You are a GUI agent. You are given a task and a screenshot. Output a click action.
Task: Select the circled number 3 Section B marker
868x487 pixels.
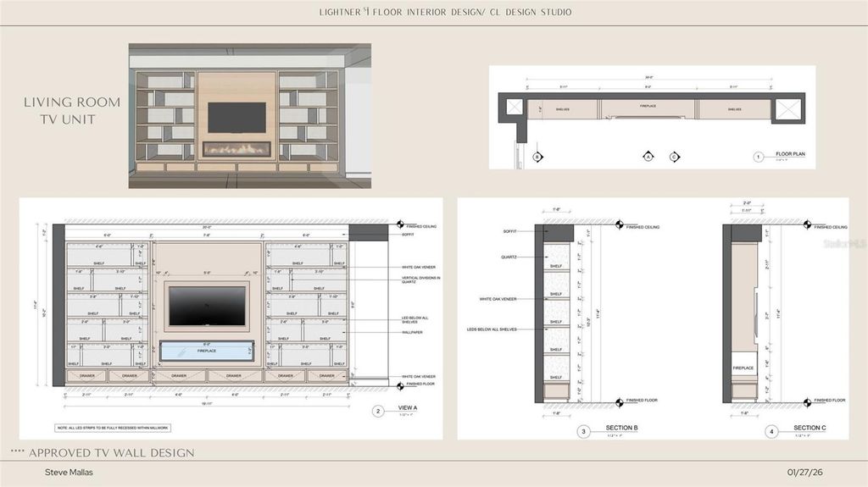[583, 431]
